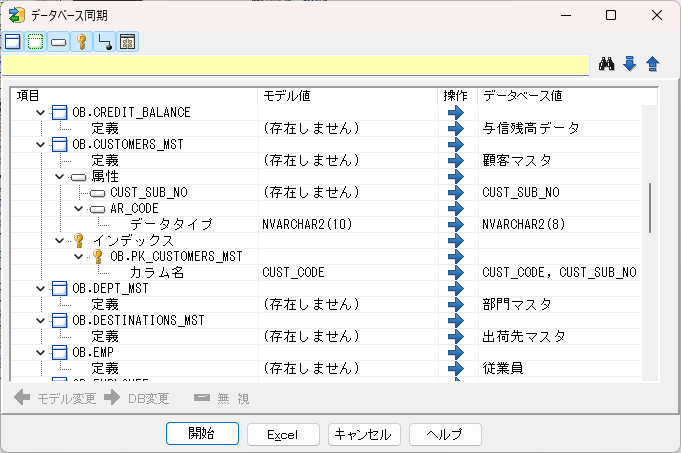
Task: Click the DB変更 button
Action: [x=136, y=398]
